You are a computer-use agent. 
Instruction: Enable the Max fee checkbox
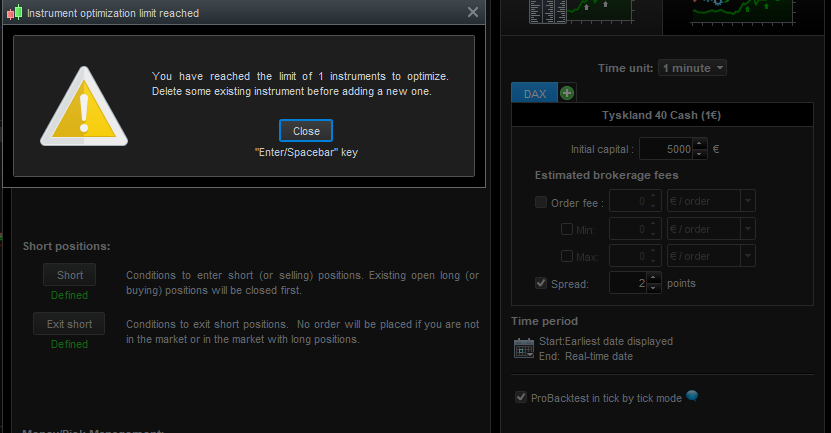click(x=567, y=256)
